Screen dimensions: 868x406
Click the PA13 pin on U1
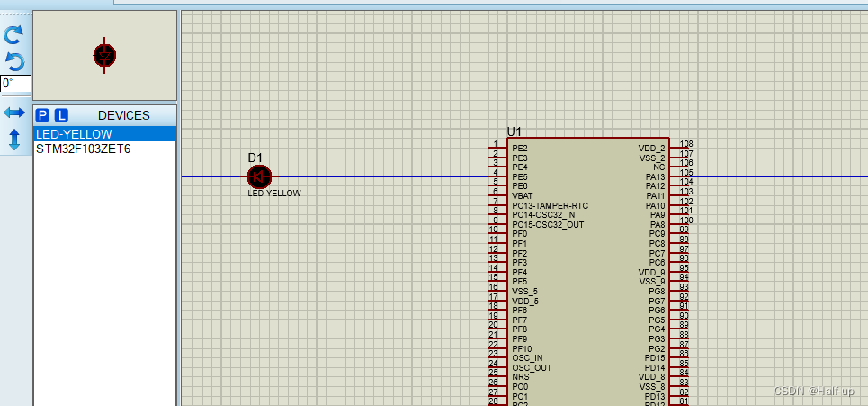656,176
